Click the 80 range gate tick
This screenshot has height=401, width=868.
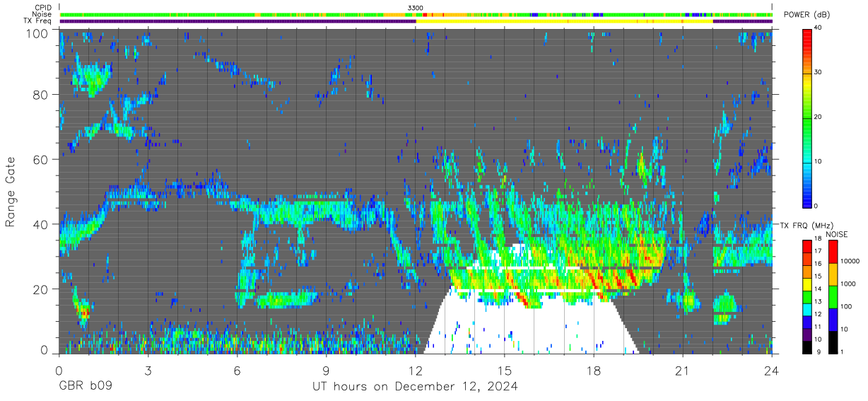41,94
